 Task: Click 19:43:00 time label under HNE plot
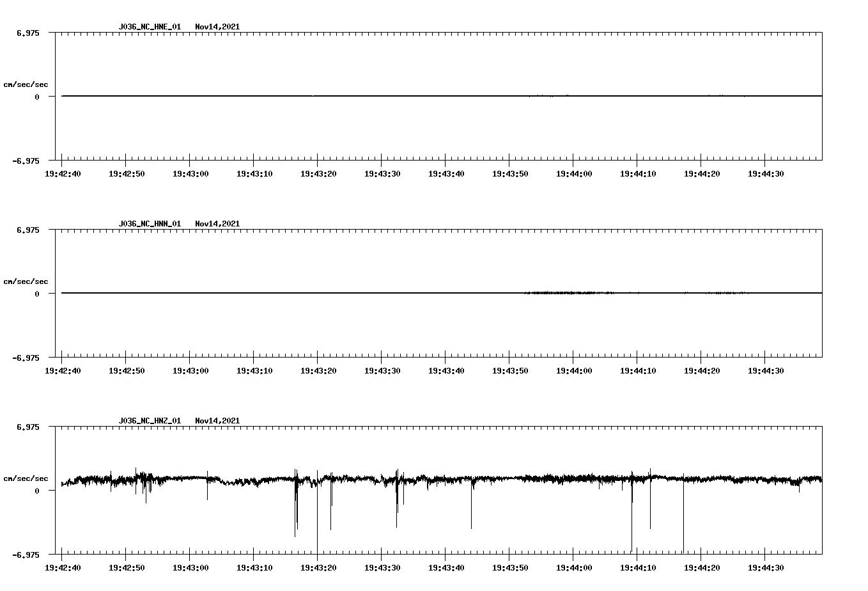pyautogui.click(x=190, y=174)
